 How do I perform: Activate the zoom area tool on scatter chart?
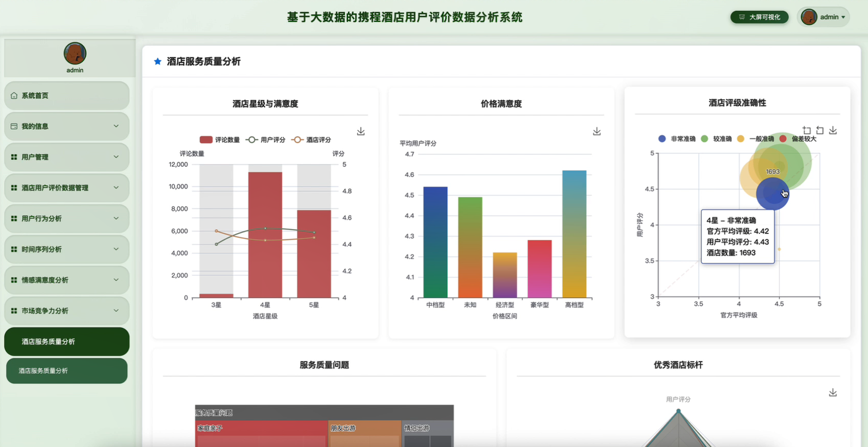(x=806, y=130)
